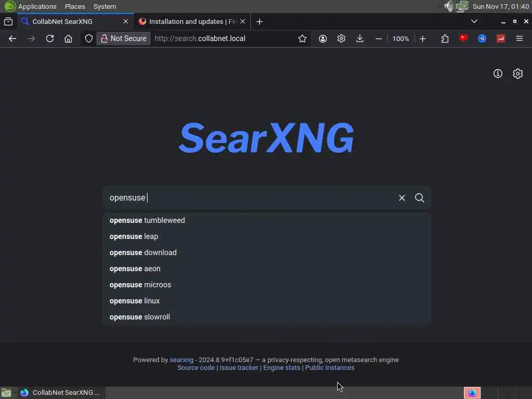Clear the search query with the X

(x=402, y=198)
